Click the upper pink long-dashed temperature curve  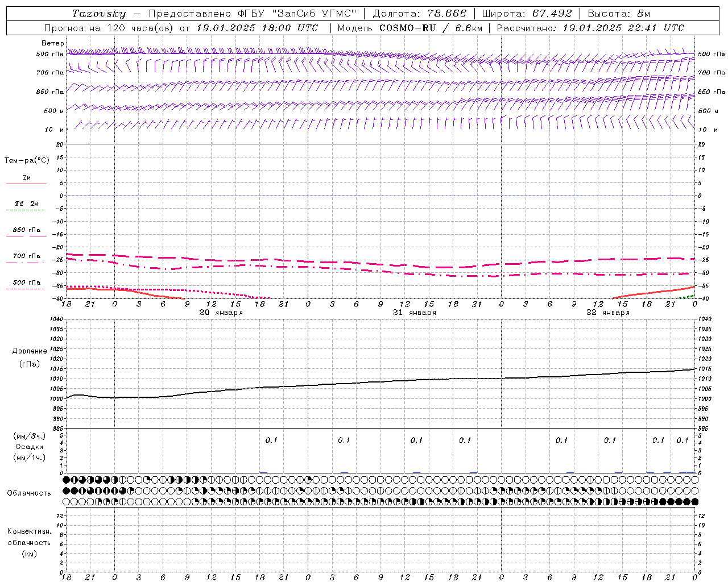pos(380,263)
